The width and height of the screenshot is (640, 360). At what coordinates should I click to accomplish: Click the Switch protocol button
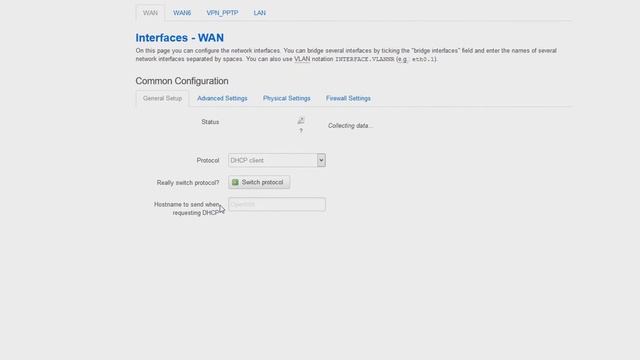(x=259, y=182)
